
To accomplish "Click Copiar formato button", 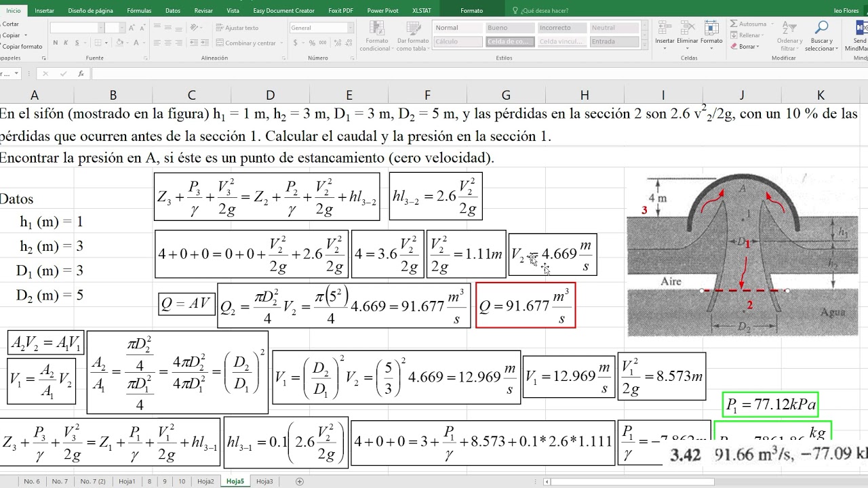I will click(x=20, y=47).
